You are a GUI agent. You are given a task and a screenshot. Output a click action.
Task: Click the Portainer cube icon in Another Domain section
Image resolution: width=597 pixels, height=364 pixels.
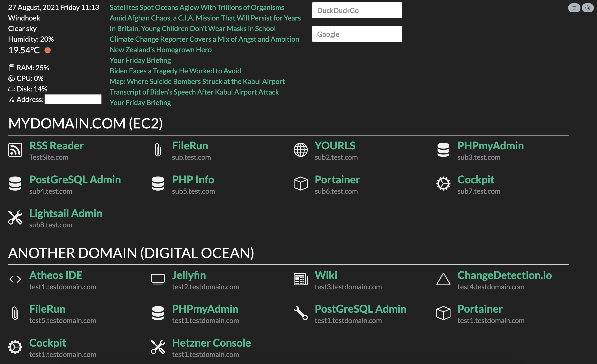(443, 313)
